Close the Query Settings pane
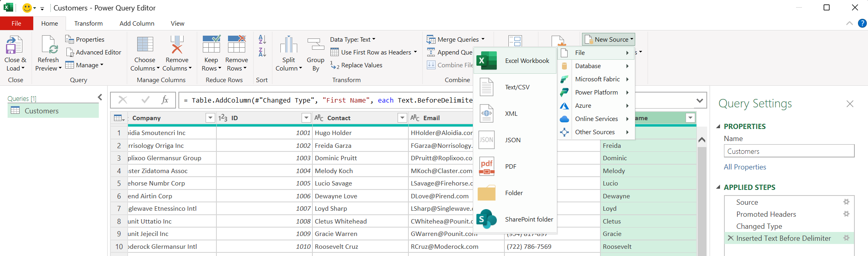The height and width of the screenshot is (256, 868). [850, 104]
